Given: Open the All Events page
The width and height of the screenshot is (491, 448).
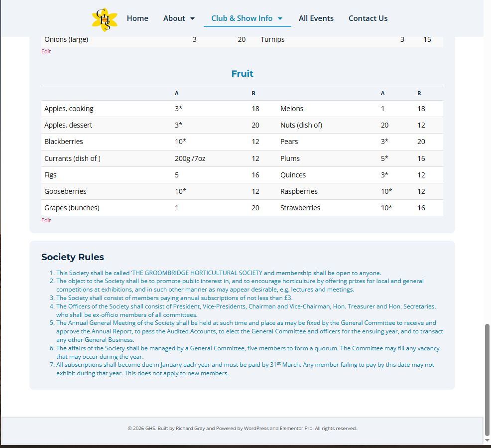Looking at the screenshot, I should 316,18.
